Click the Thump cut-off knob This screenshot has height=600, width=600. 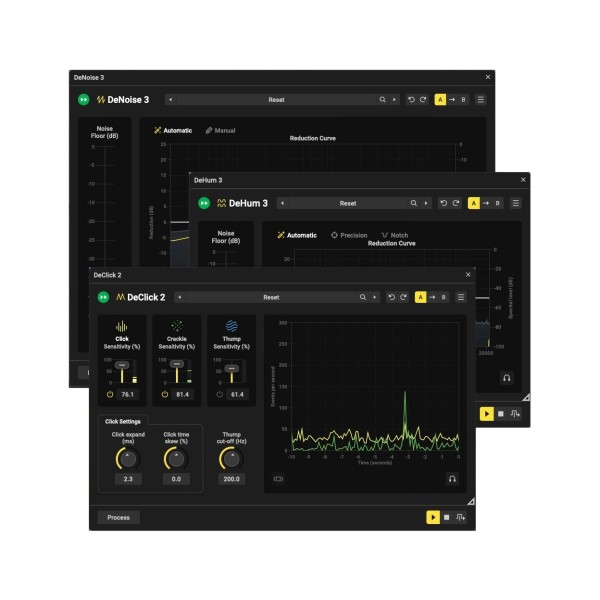click(231, 459)
